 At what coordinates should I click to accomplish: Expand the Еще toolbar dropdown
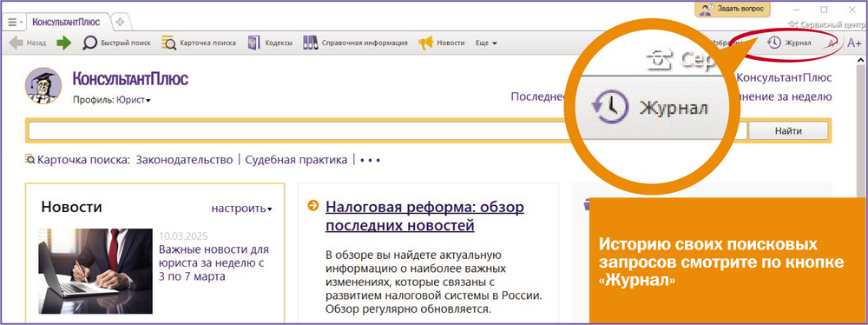click(486, 43)
